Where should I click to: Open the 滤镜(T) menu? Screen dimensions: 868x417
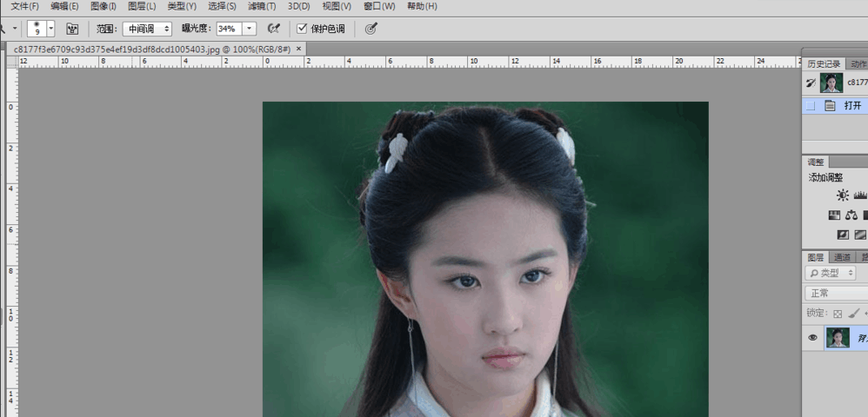pyautogui.click(x=262, y=6)
